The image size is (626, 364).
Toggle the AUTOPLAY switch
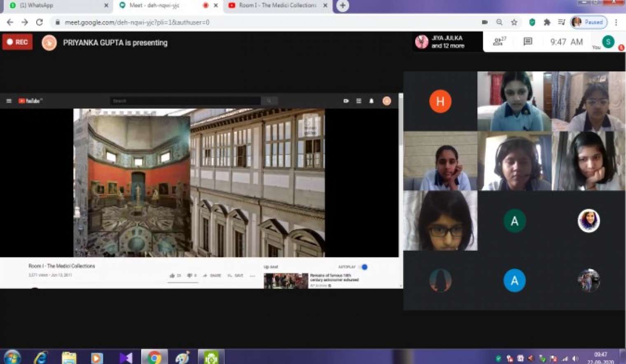click(x=364, y=267)
